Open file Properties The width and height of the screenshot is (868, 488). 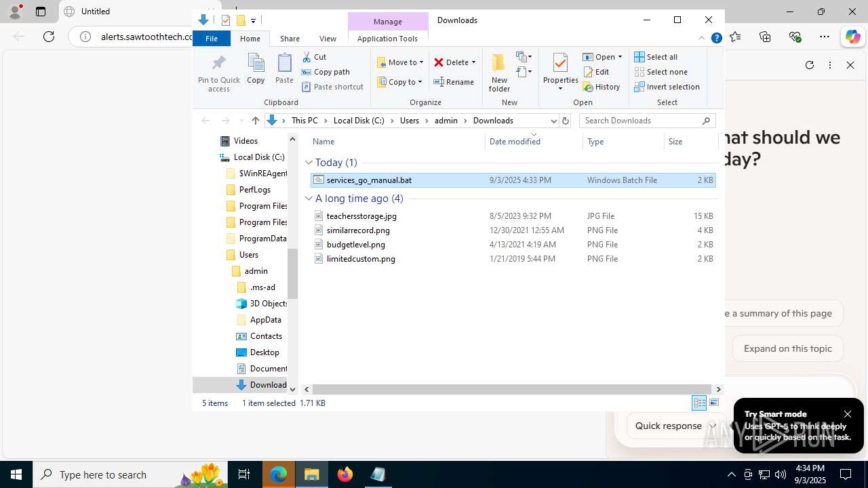click(x=560, y=73)
